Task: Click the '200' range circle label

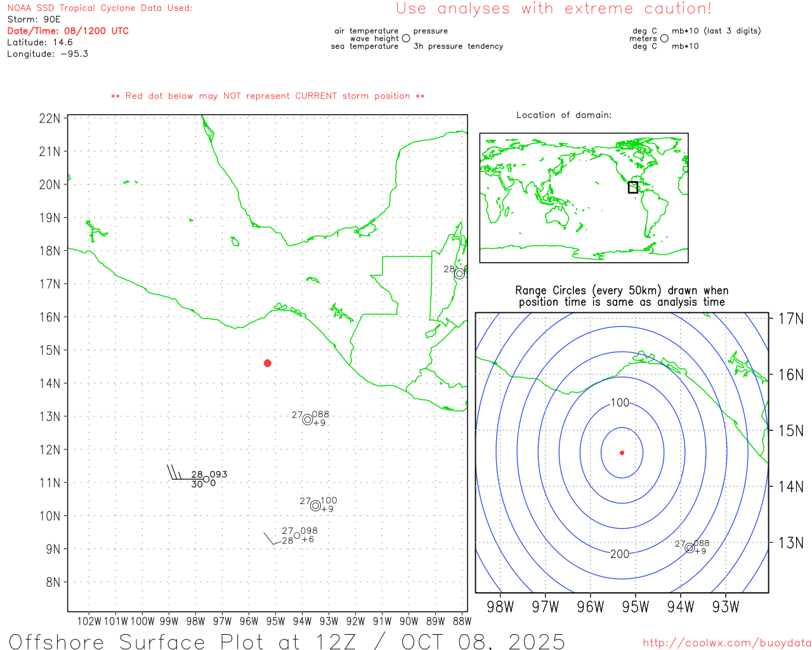Action: [620, 554]
